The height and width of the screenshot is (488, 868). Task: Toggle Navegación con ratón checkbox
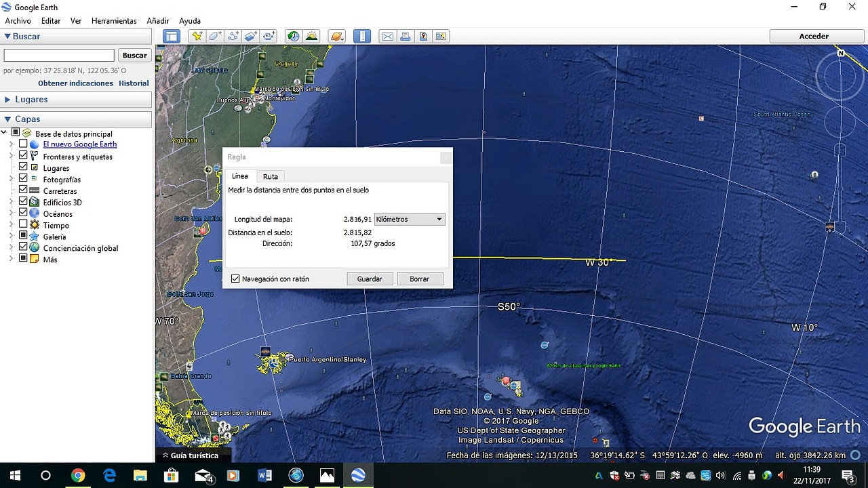click(x=235, y=279)
